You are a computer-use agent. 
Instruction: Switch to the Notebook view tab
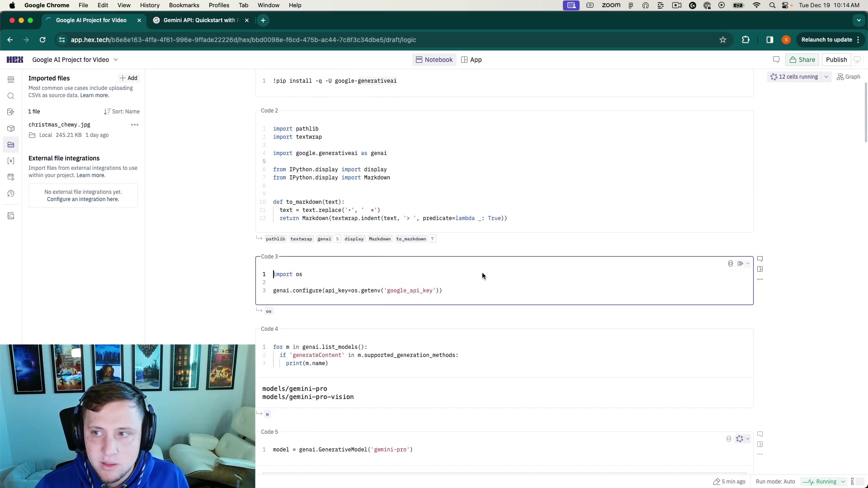tap(434, 60)
